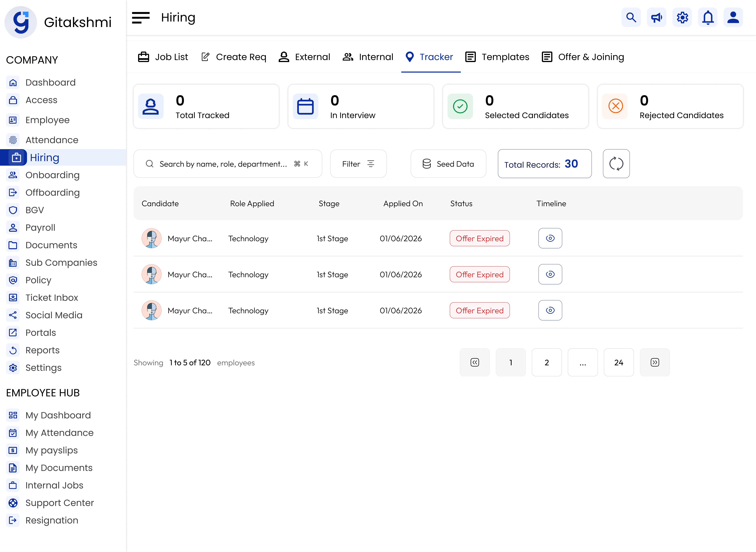Click the Selected Candidates check icon

(460, 106)
